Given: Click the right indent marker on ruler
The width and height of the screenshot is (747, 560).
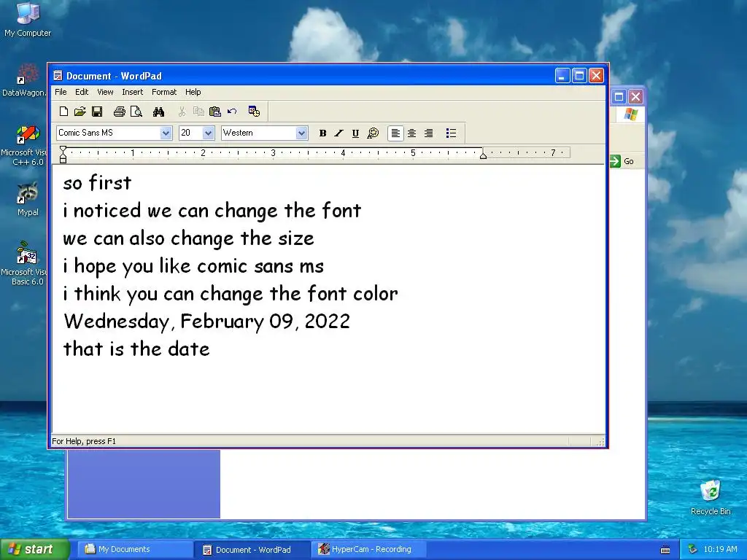Looking at the screenshot, I should (x=483, y=155).
